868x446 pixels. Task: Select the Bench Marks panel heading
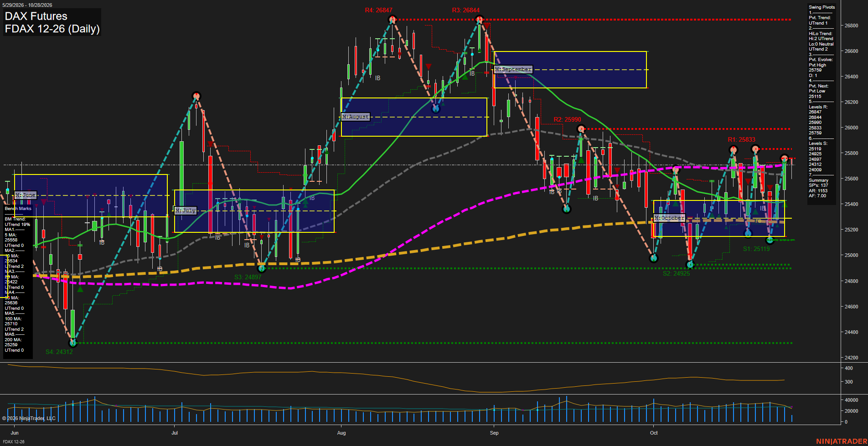point(18,209)
